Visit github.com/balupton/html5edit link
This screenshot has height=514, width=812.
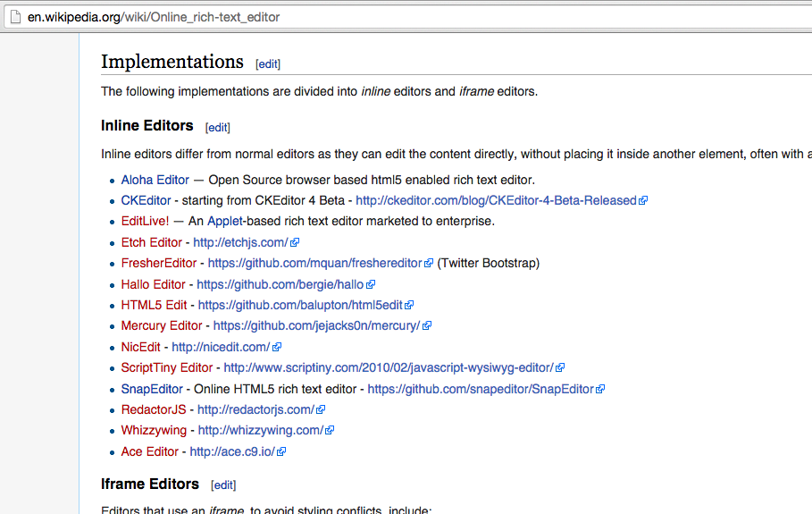300,305
